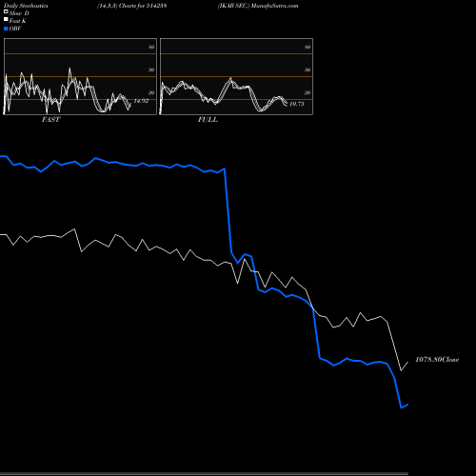The width and height of the screenshot is (476, 476).
Task: Click the 'Fast K' legend text
Action: [17, 21]
